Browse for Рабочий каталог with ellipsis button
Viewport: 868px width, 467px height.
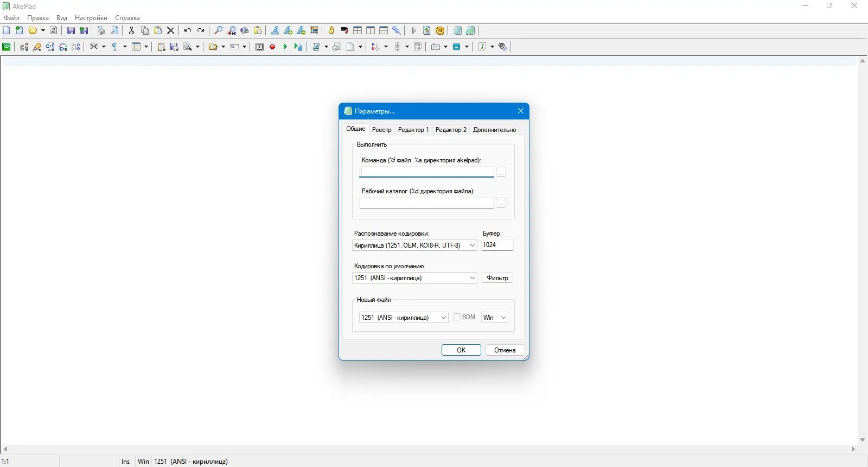pos(501,203)
